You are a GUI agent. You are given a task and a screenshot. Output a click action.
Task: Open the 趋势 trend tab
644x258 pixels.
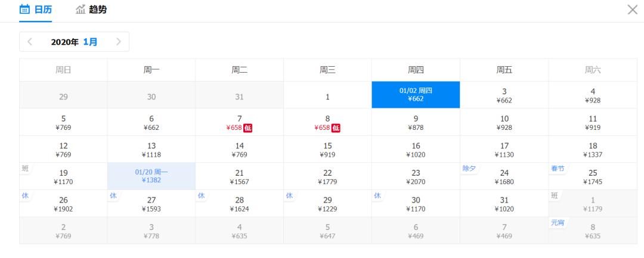(x=91, y=10)
